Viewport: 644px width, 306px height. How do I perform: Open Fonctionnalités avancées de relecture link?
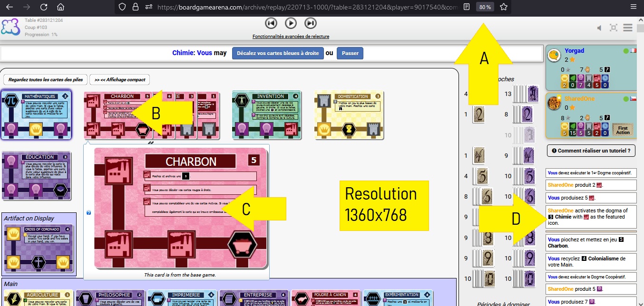(291, 37)
